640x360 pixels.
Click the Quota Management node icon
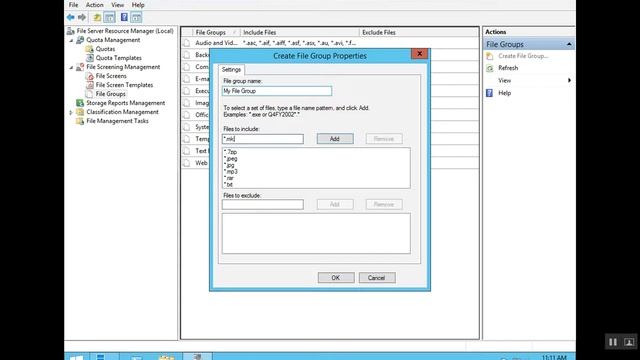click(x=80, y=40)
